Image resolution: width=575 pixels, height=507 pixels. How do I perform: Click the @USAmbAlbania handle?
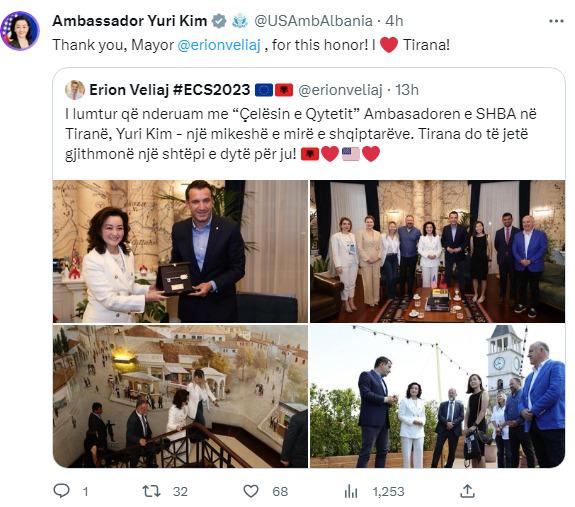pos(313,21)
